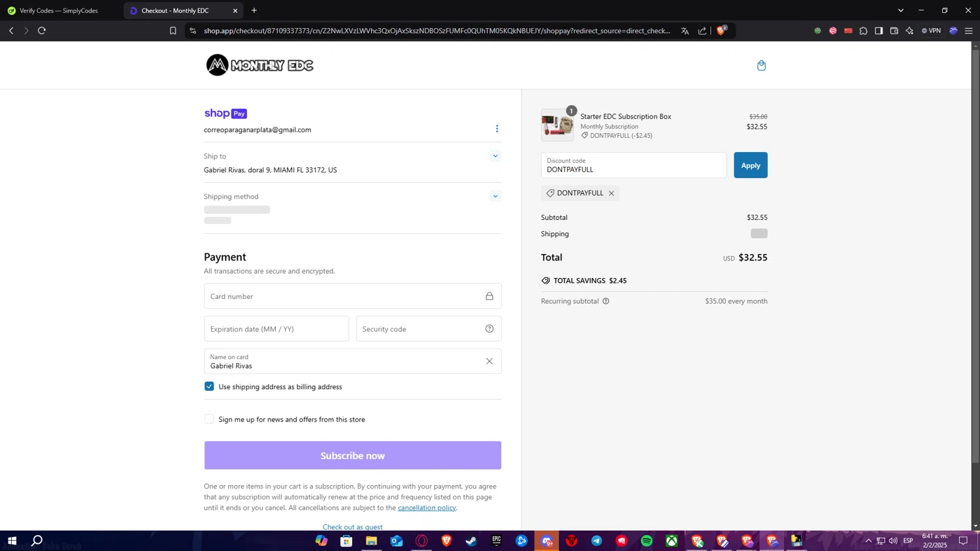
Task: Open Microsoft Store from the taskbar
Action: [x=346, y=541]
